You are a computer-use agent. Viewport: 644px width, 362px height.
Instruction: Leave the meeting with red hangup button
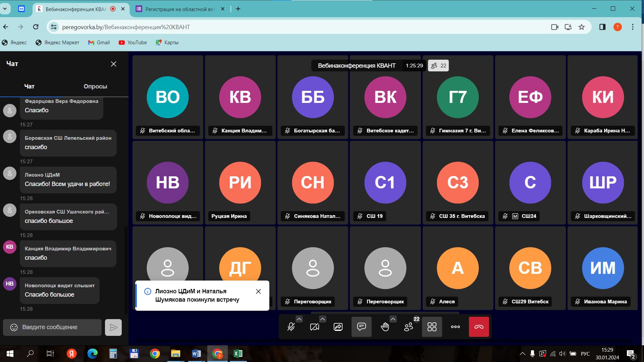(x=479, y=327)
